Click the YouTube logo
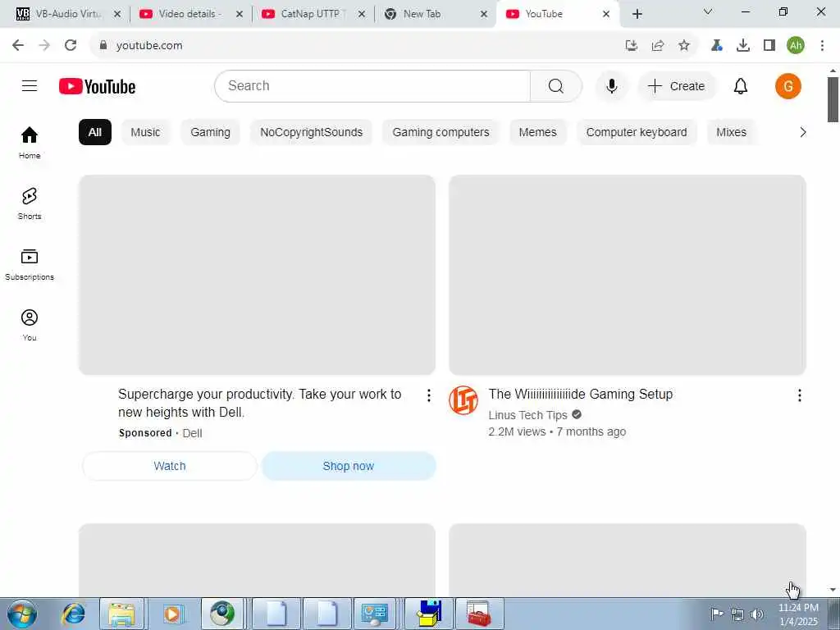The height and width of the screenshot is (630, 840). click(x=97, y=86)
